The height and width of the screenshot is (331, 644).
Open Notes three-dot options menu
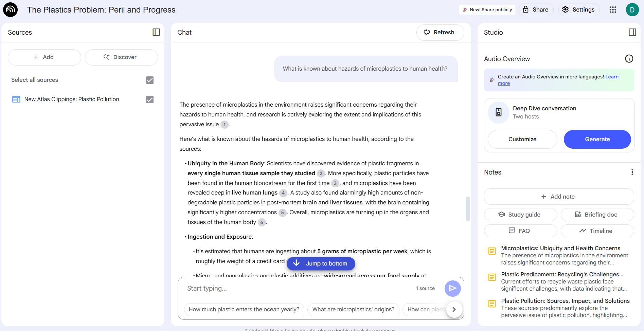(x=632, y=172)
